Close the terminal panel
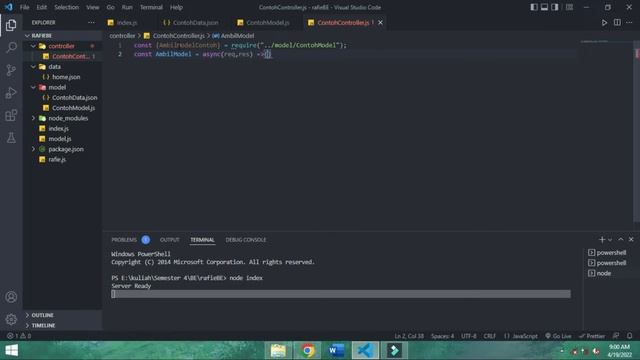This screenshot has width=640, height=360. pyautogui.click(x=631, y=239)
